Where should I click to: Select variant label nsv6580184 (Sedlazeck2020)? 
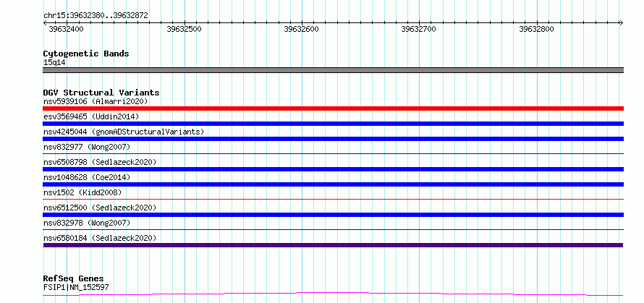click(100, 238)
